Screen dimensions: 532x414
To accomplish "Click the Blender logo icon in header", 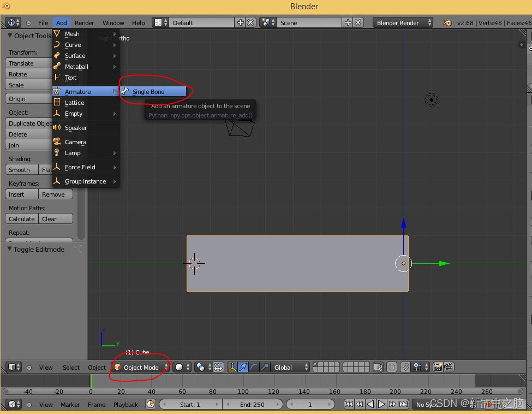I will point(447,23).
